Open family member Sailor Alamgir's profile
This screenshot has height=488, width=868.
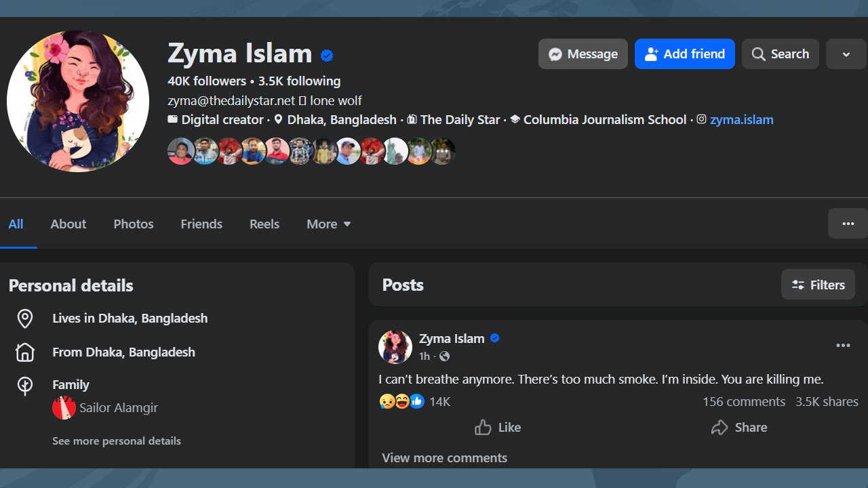[118, 408]
